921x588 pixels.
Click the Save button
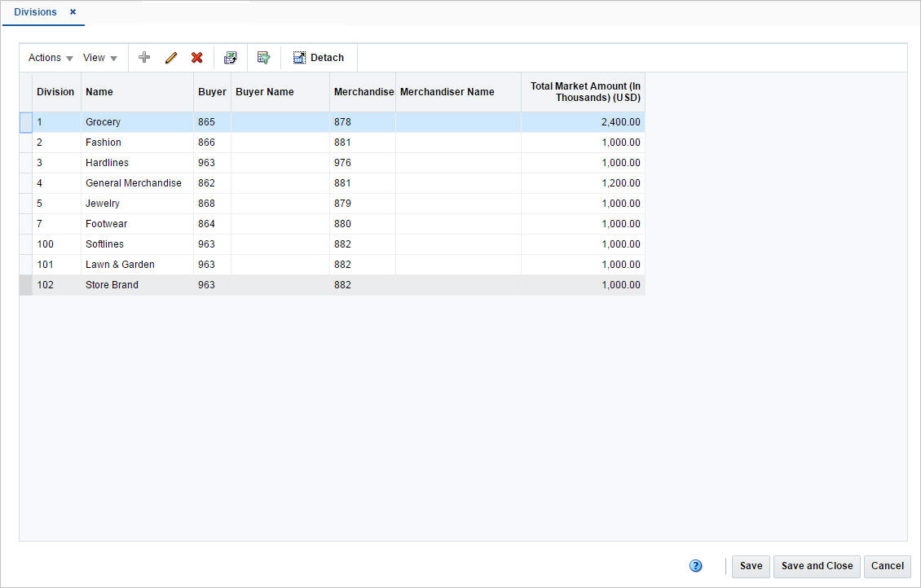click(x=751, y=566)
